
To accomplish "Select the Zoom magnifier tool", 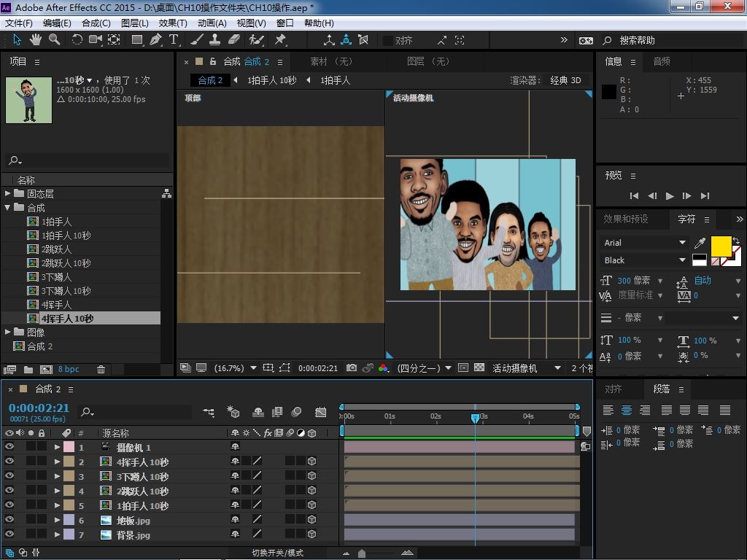I will point(55,39).
